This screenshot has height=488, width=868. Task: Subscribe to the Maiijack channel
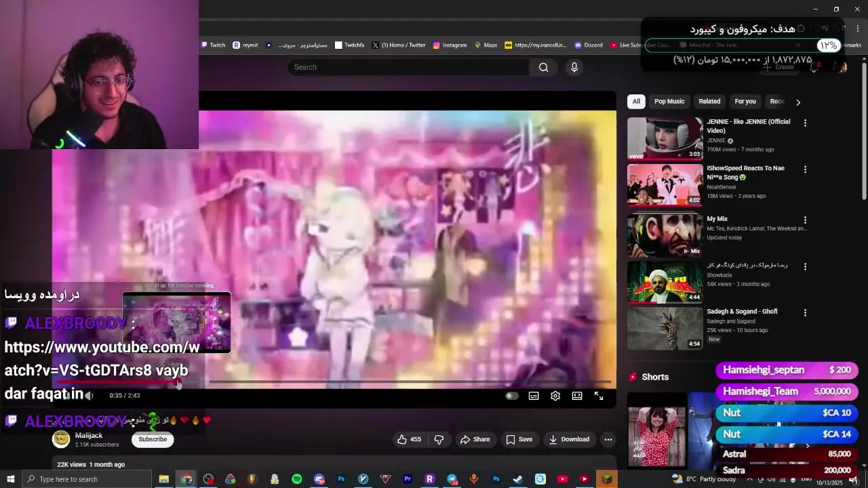pyautogui.click(x=153, y=439)
